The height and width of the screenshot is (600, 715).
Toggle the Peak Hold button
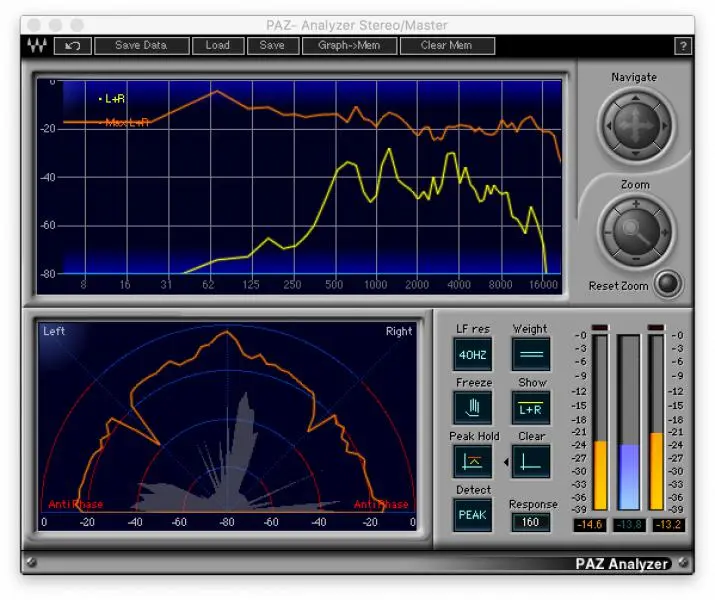473,461
